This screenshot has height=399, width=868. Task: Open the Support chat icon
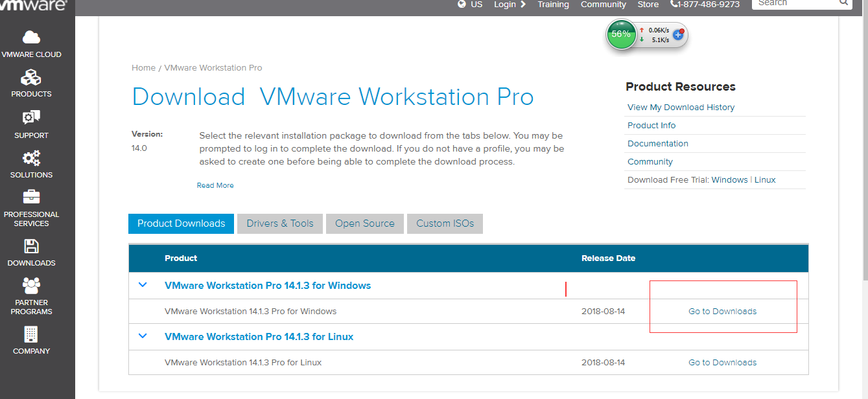pyautogui.click(x=31, y=118)
